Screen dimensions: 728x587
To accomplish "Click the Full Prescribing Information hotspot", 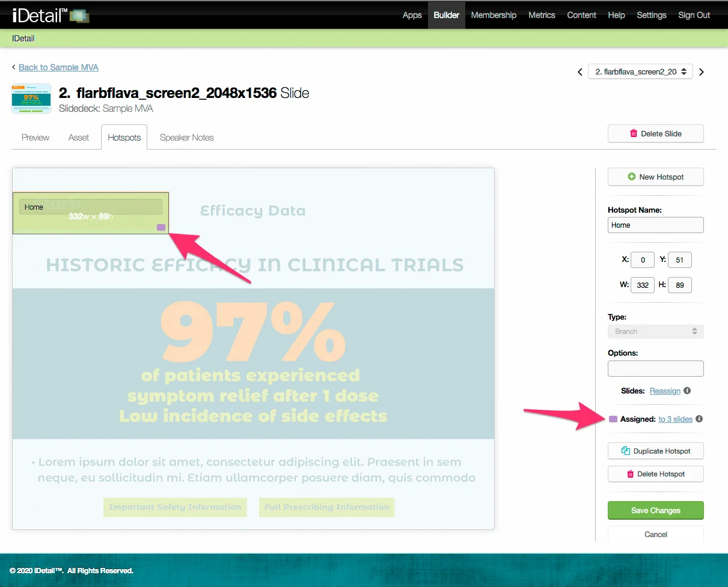I will pyautogui.click(x=327, y=507).
